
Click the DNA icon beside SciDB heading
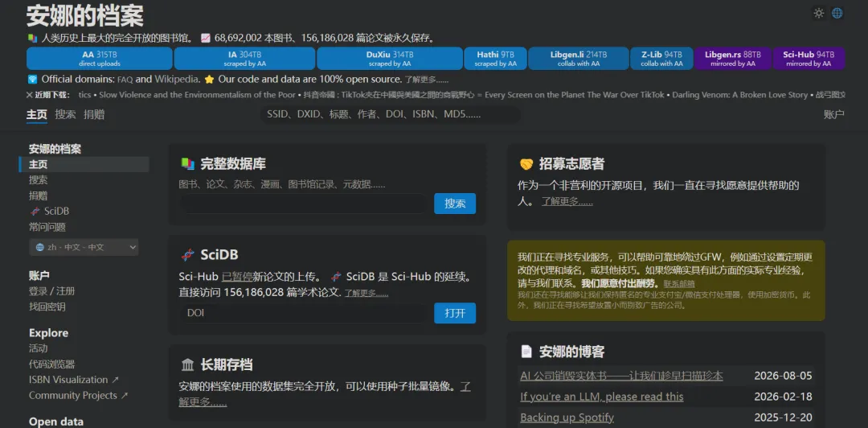point(187,255)
